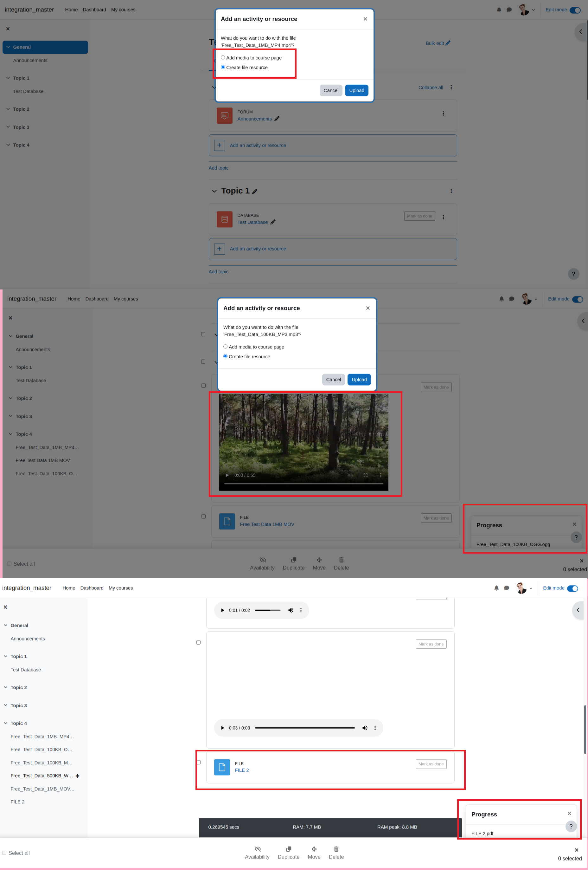The height and width of the screenshot is (870, 588).
Task: Select Add media to course page for MP4 file
Action: (223, 57)
